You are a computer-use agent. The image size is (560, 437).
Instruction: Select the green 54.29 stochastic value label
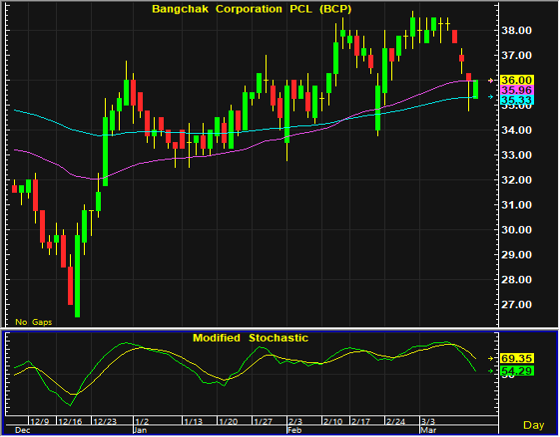[516, 371]
